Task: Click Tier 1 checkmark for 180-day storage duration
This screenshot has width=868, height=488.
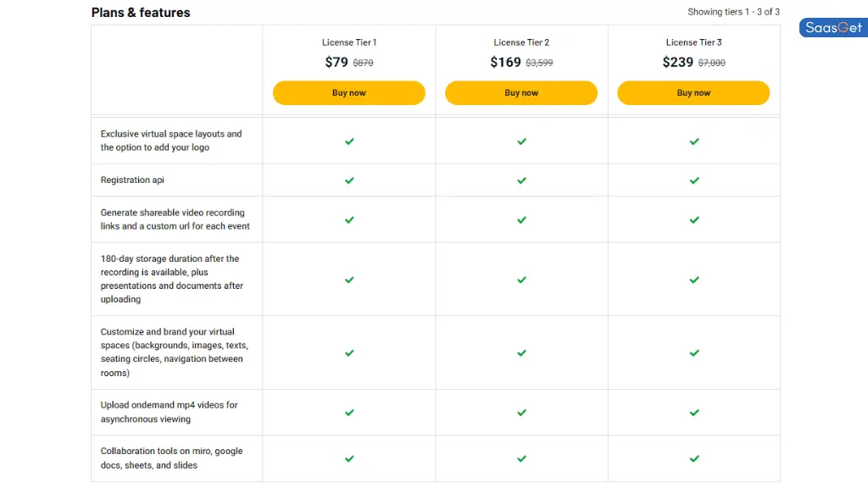Action: click(x=349, y=280)
